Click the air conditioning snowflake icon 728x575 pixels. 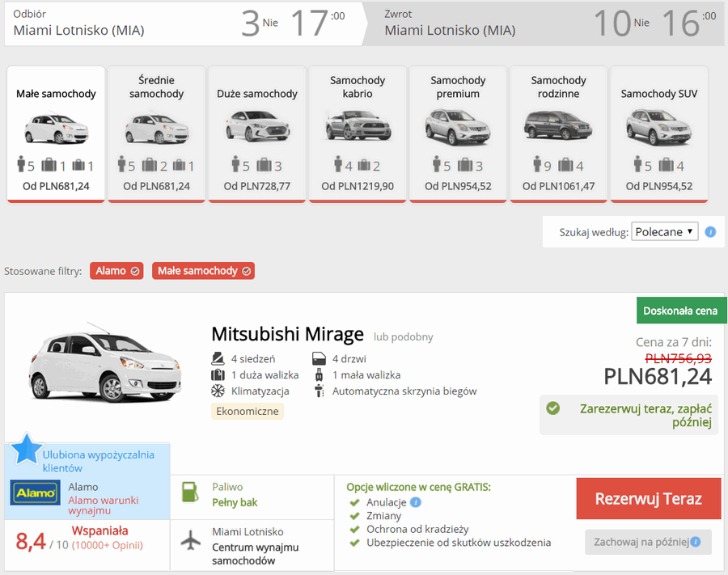[x=218, y=391]
